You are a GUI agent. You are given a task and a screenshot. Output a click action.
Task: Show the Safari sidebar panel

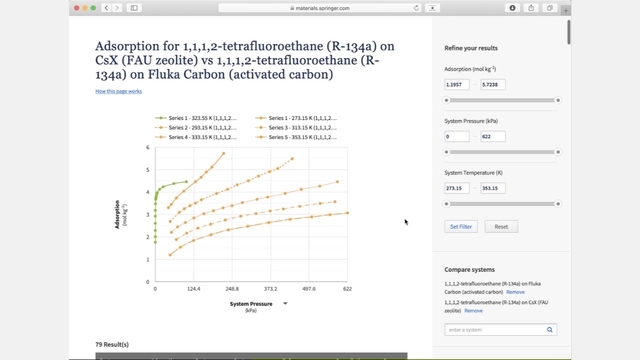click(134, 8)
